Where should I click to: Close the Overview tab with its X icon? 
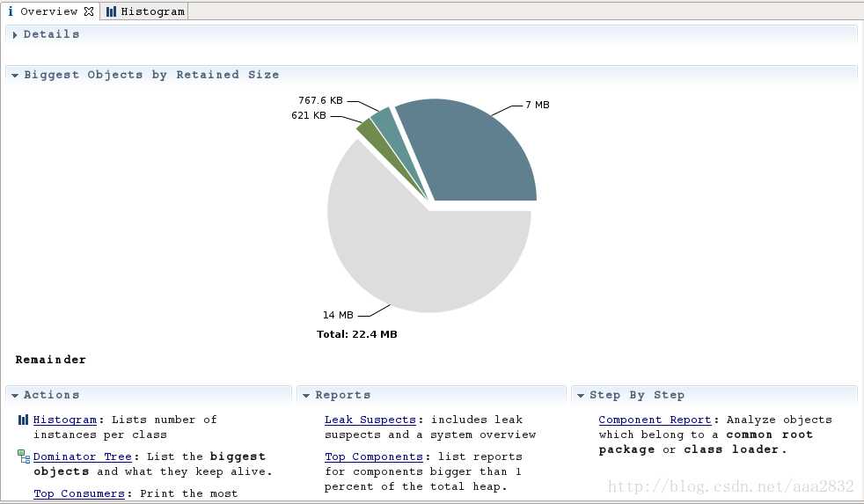(89, 11)
